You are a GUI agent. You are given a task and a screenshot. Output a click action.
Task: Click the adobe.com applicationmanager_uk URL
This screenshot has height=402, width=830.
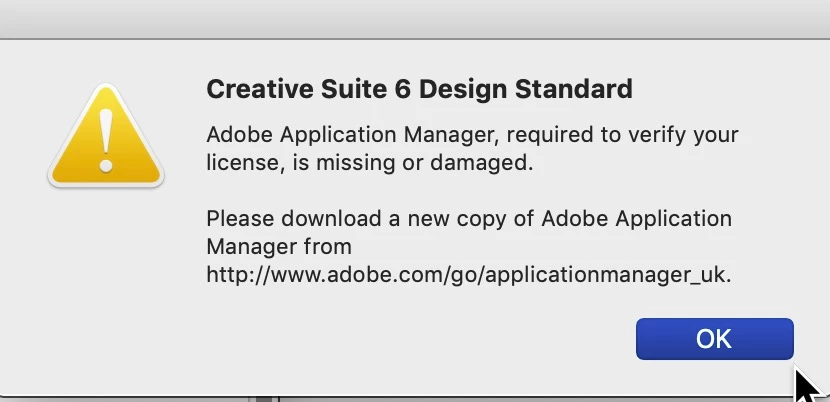[469, 274]
